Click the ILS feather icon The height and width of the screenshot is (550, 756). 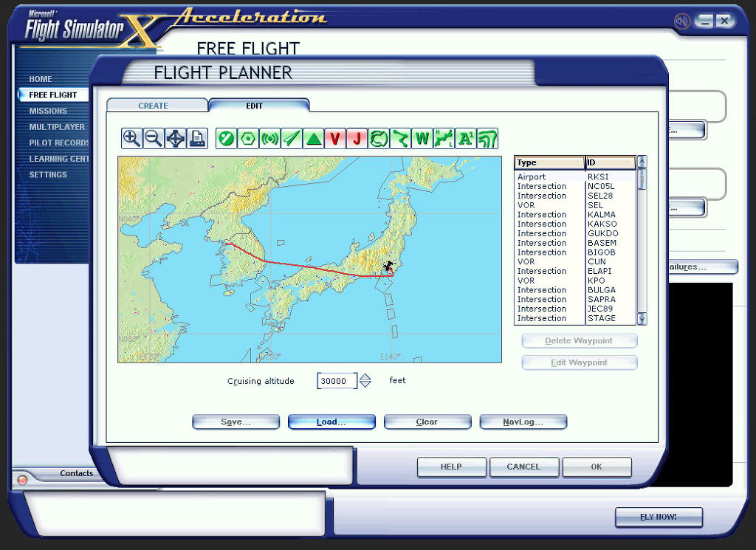click(292, 138)
